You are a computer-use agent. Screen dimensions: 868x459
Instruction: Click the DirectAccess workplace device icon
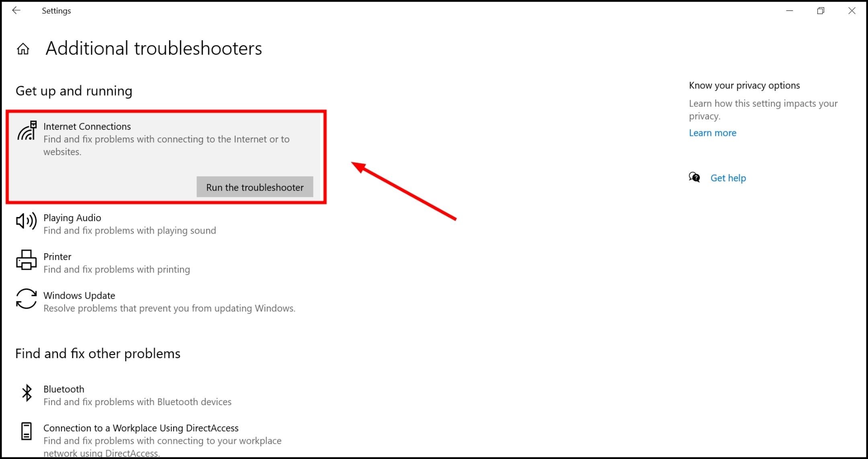tap(27, 431)
